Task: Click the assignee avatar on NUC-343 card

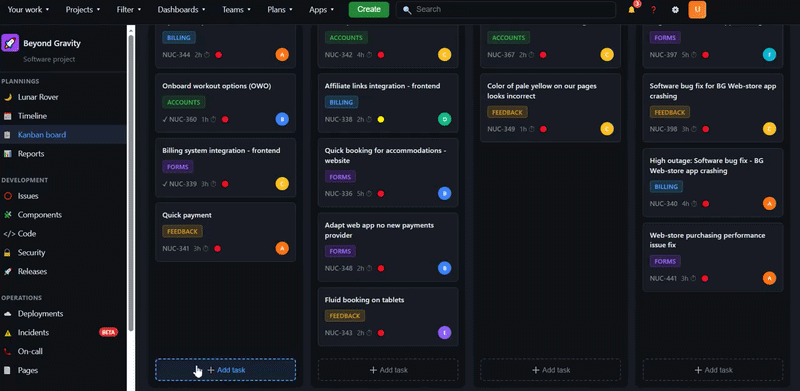Action: [444, 333]
